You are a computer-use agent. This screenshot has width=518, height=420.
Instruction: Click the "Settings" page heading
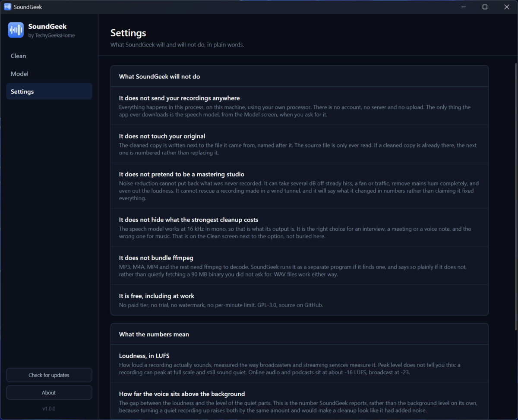128,33
